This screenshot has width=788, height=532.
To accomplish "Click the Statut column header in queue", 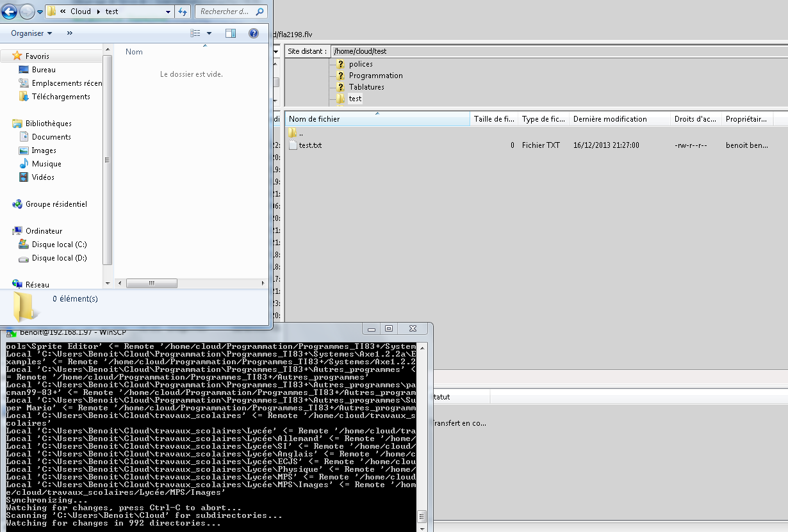I will [461, 397].
